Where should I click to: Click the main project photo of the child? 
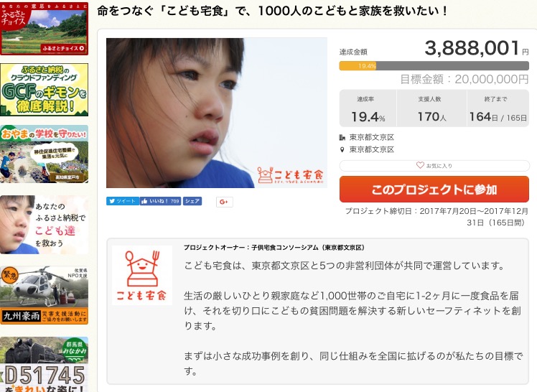coord(216,113)
